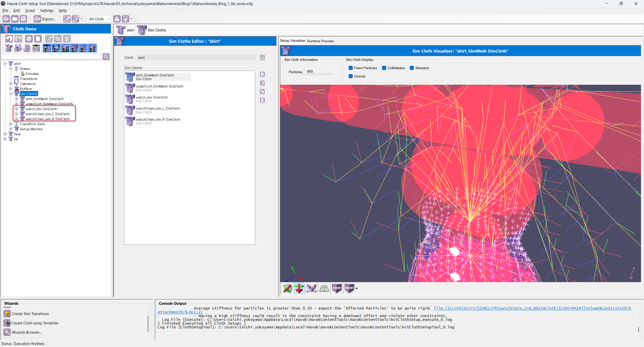Click the delete sim cloth trash icon beside list
Image resolution: width=644 pixels, height=347 pixels.
coord(262,100)
